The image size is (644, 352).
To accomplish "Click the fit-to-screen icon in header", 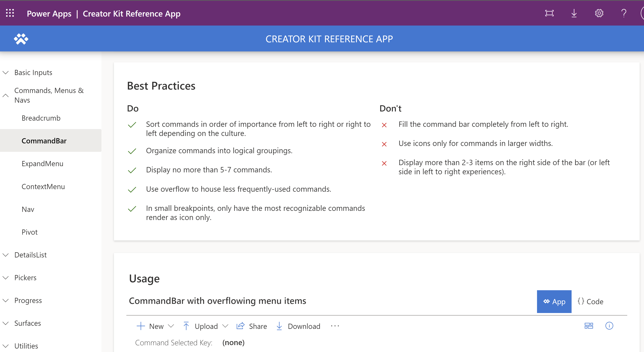I will point(549,13).
